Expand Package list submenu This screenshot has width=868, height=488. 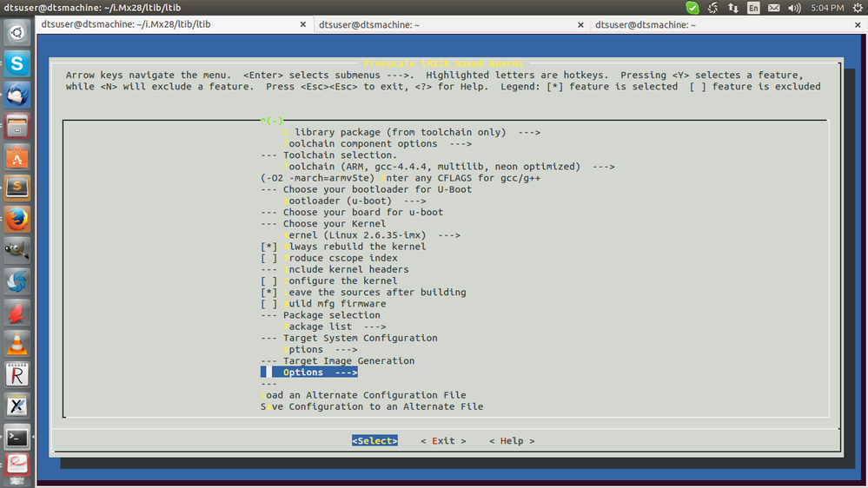tap(335, 327)
